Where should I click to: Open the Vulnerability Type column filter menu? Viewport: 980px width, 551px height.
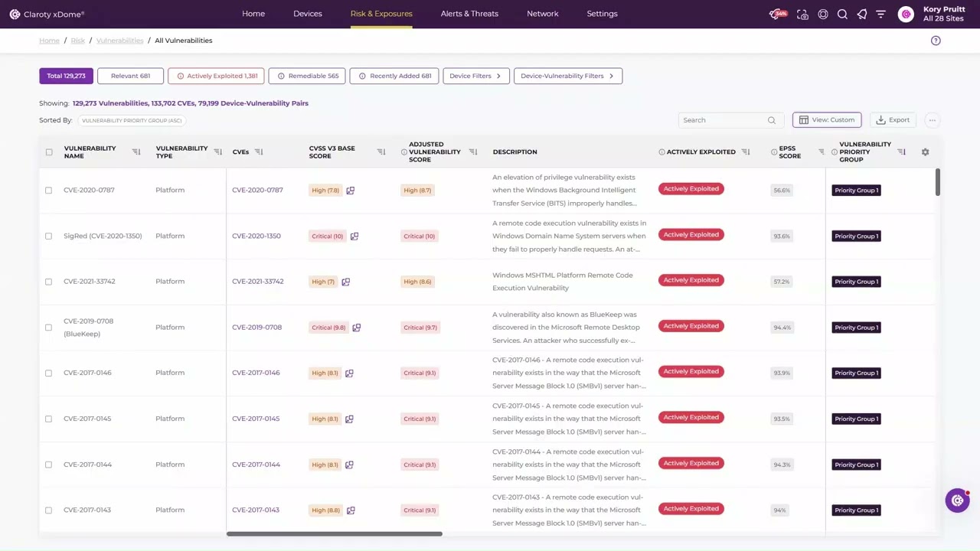coord(217,152)
